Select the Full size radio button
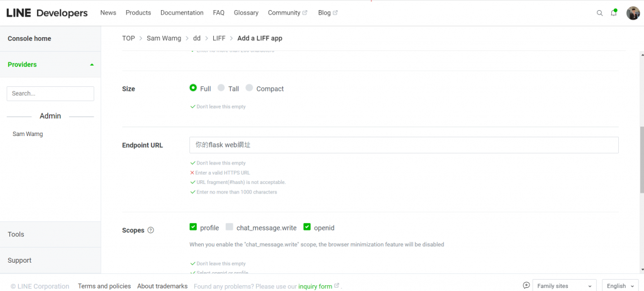 (193, 88)
